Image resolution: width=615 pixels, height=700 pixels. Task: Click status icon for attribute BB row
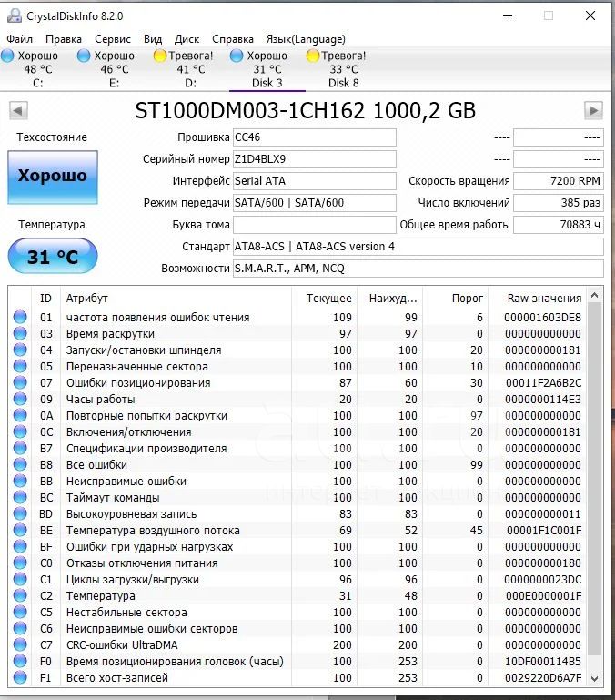[20, 481]
